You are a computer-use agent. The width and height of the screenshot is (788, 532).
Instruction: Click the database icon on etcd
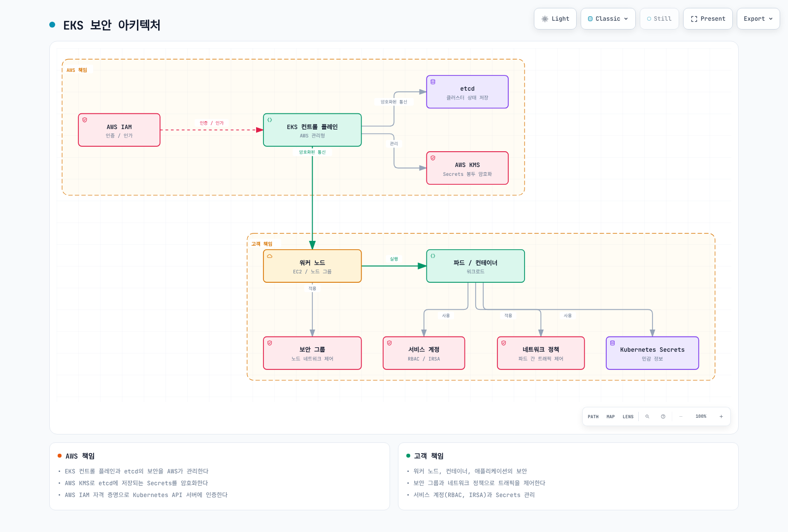(x=433, y=82)
